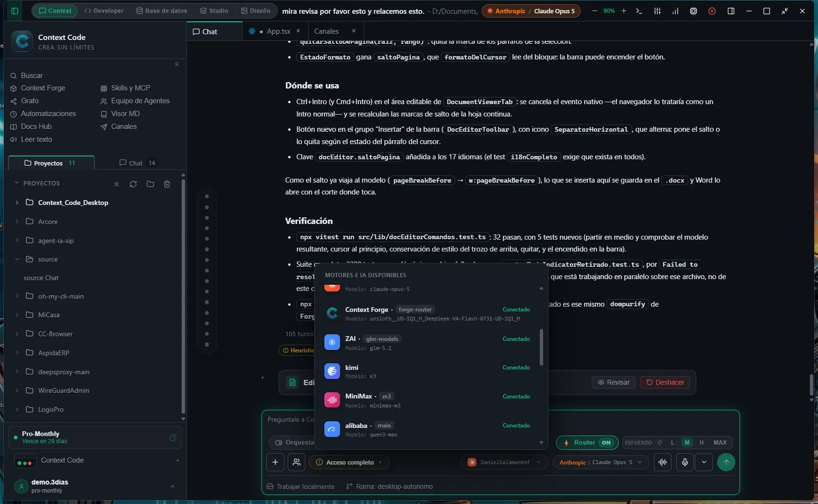Viewport: 818px width, 504px height.
Task: Click the compact window arrows icon
Action: click(x=785, y=10)
